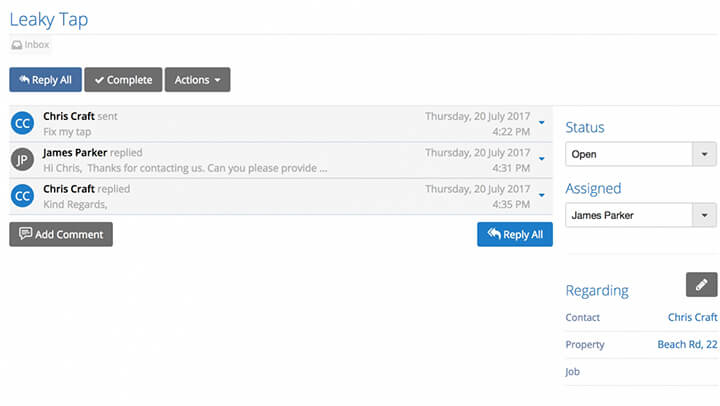720x406 pixels.
Task: Expand the 4:35 PM reply options arrow
Action: point(542,195)
